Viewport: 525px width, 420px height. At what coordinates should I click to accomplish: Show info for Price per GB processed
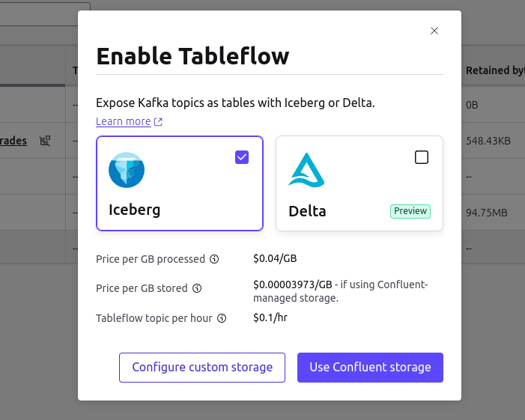click(x=214, y=259)
